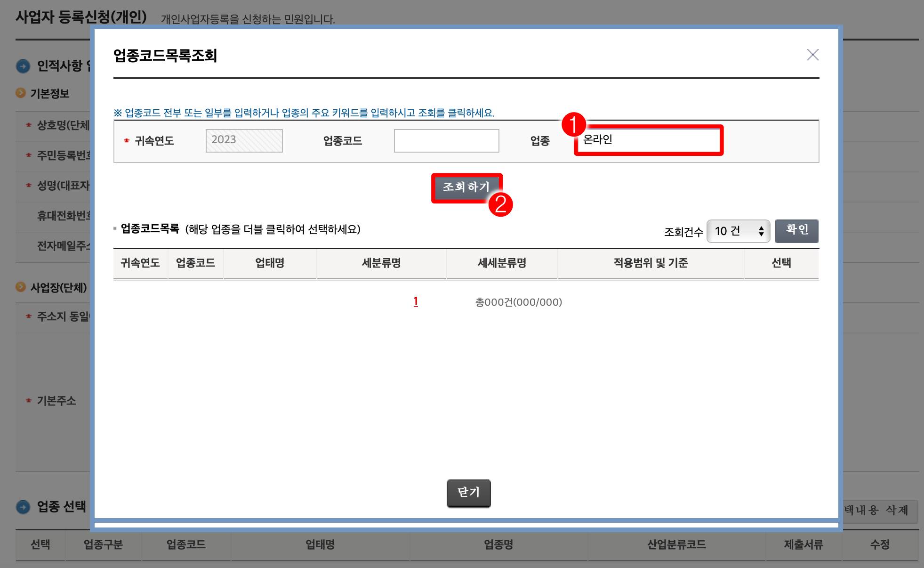Click the 선택 column header

(x=781, y=263)
